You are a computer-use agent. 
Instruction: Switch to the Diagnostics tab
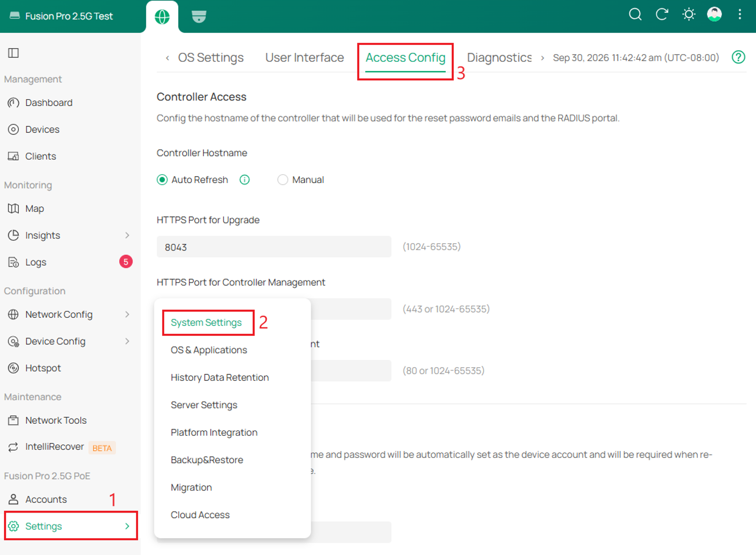499,57
